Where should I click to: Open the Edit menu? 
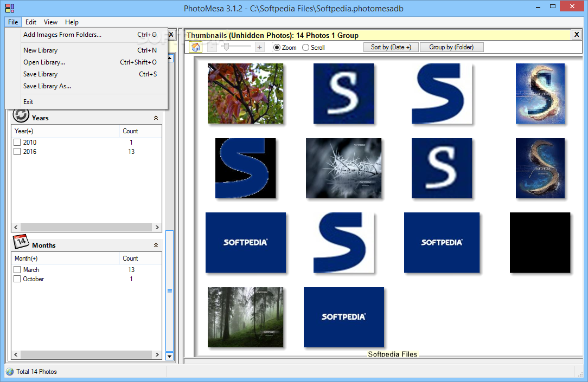point(31,22)
